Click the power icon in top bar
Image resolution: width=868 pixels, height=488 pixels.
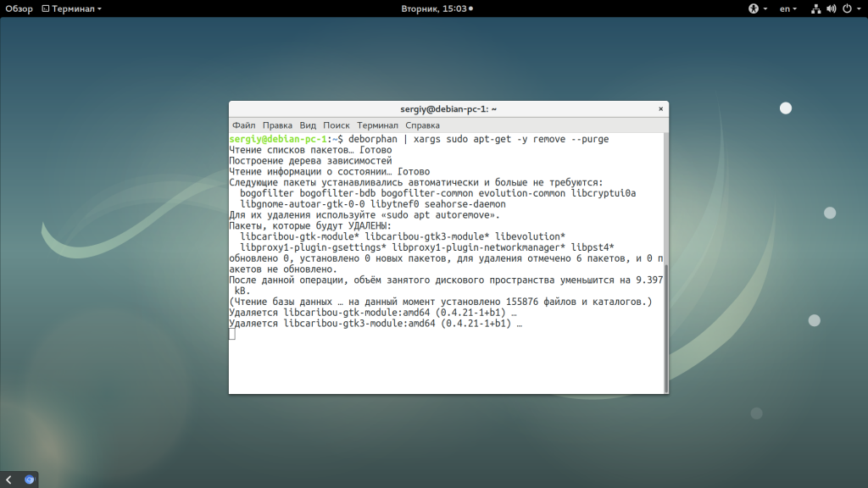click(x=845, y=8)
